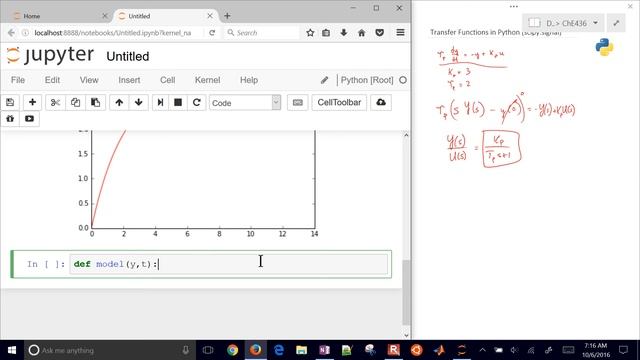The width and height of the screenshot is (640, 360).
Task: Open OneNote from the taskbar
Action: pyautogui.click(x=324, y=350)
